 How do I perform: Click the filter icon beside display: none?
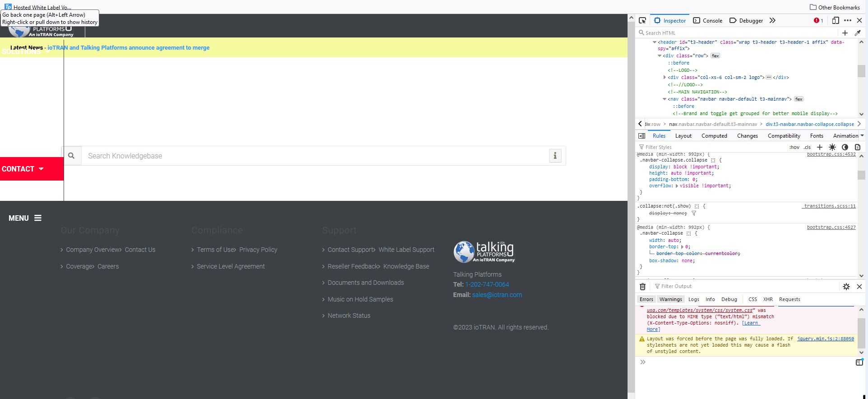tap(694, 213)
